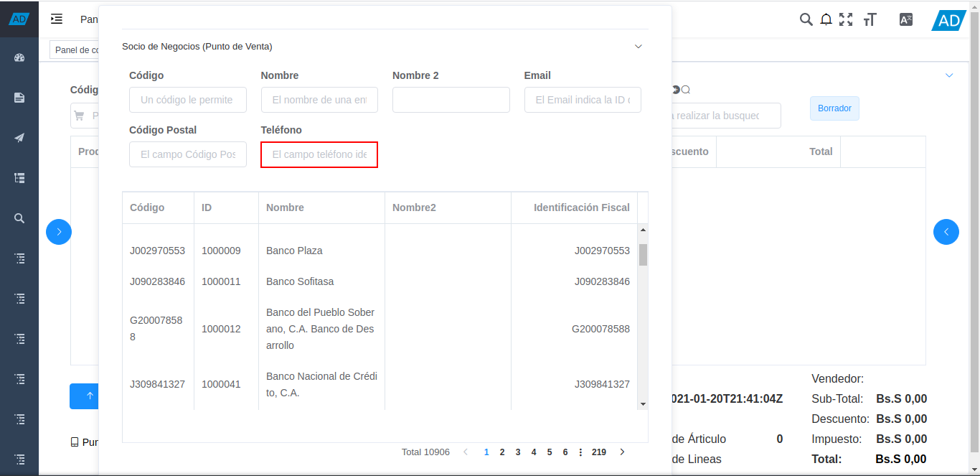The height and width of the screenshot is (476, 980).
Task: Open the tree list icon in sidebar
Action: point(19,178)
